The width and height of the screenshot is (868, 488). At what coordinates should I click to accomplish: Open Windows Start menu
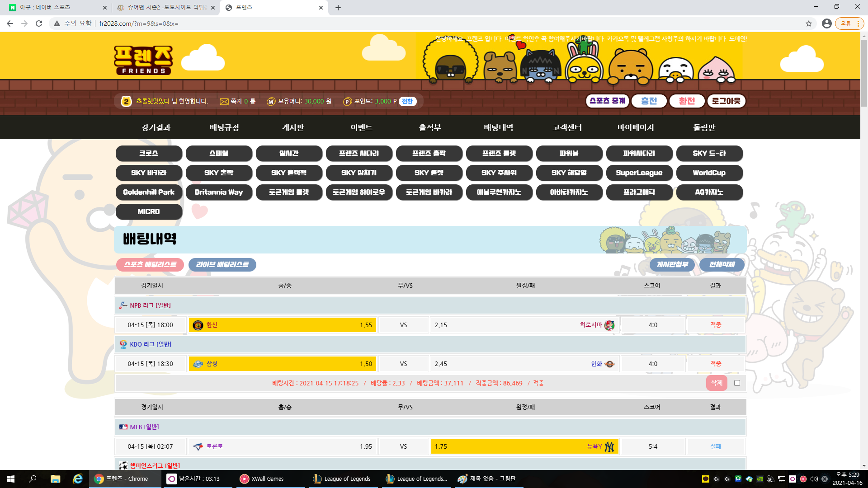11,479
